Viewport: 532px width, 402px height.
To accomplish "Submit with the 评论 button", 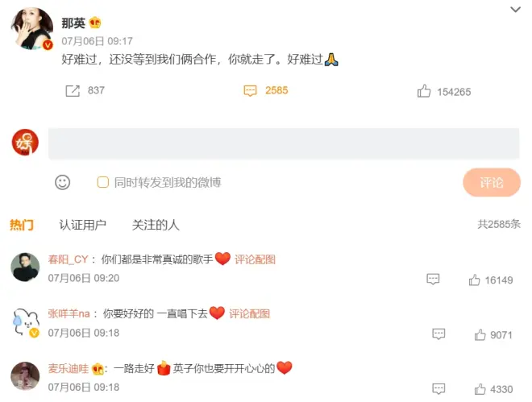I will (492, 182).
